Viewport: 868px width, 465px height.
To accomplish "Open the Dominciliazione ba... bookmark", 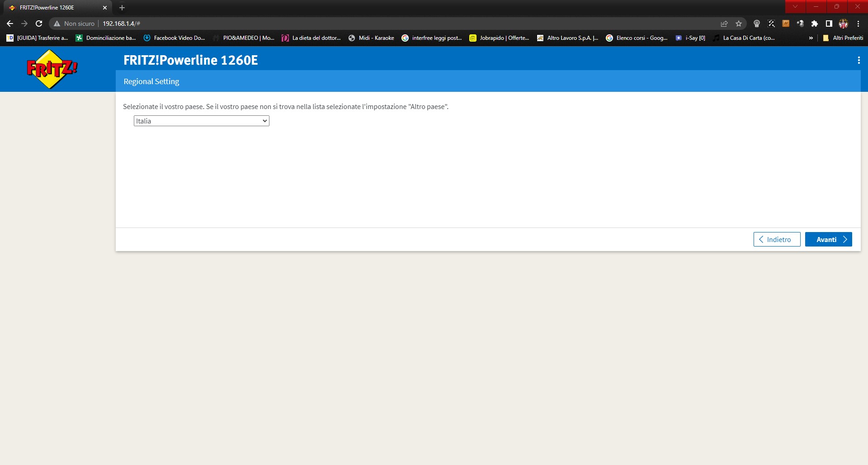I will (106, 38).
